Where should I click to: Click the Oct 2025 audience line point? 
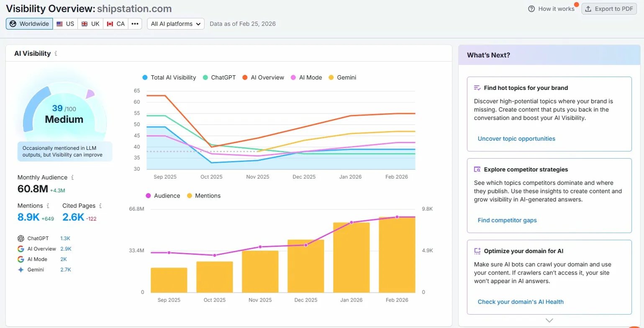[215, 255]
